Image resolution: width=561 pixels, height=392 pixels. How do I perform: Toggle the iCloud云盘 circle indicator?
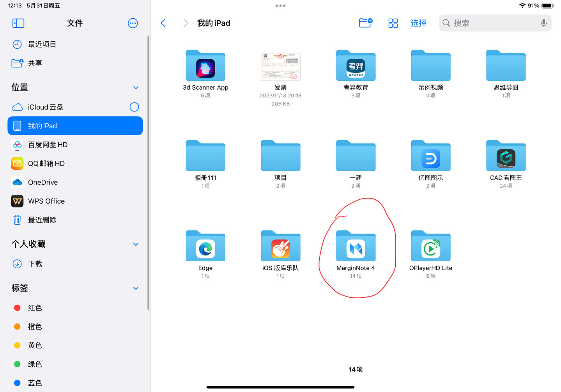point(134,107)
